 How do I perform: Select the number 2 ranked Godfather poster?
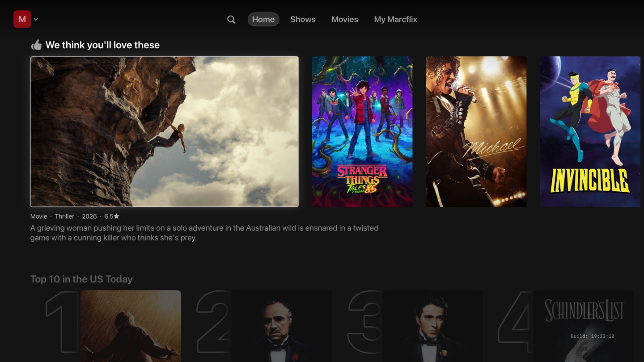(x=281, y=326)
